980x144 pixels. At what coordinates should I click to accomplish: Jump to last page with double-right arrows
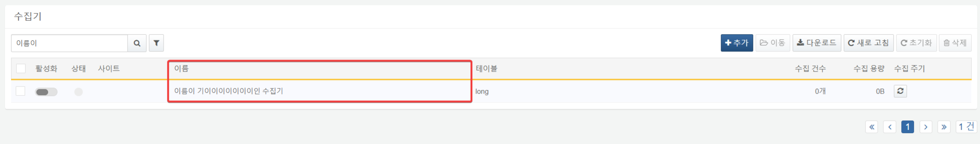pyautogui.click(x=944, y=127)
